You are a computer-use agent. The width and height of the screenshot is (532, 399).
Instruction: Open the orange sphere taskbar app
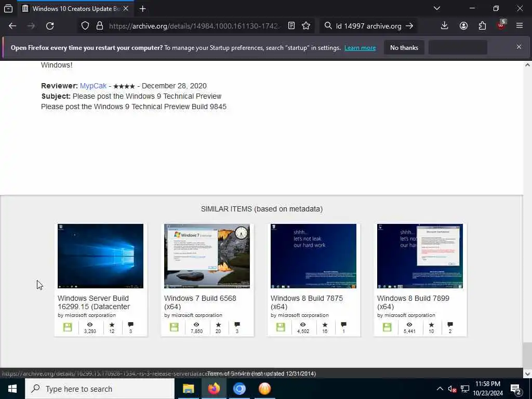click(x=264, y=389)
